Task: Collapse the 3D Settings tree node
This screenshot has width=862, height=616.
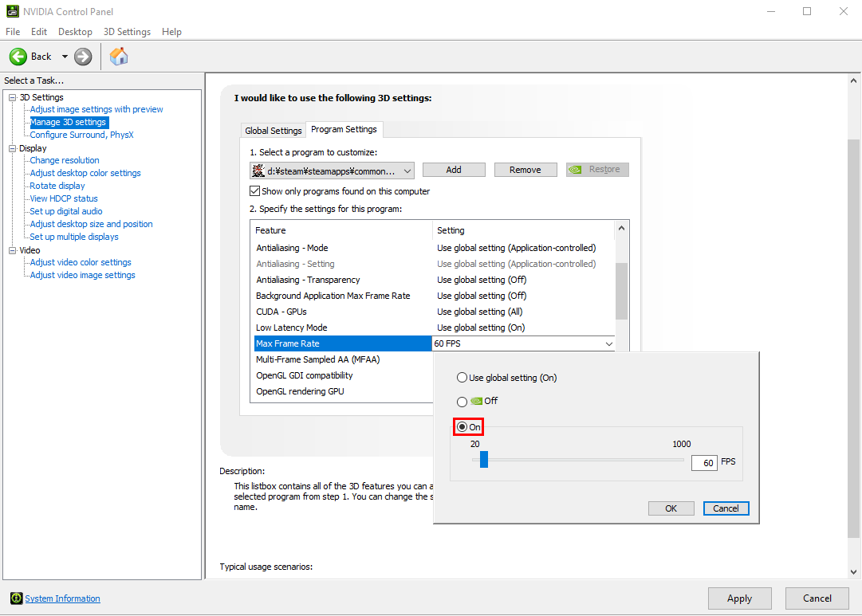Action: (12, 97)
